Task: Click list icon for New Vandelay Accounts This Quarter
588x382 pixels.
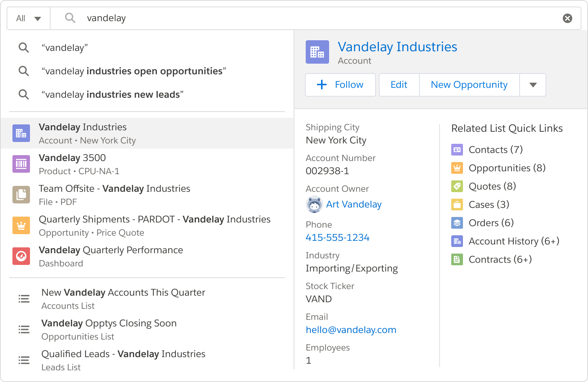Action: point(24,299)
